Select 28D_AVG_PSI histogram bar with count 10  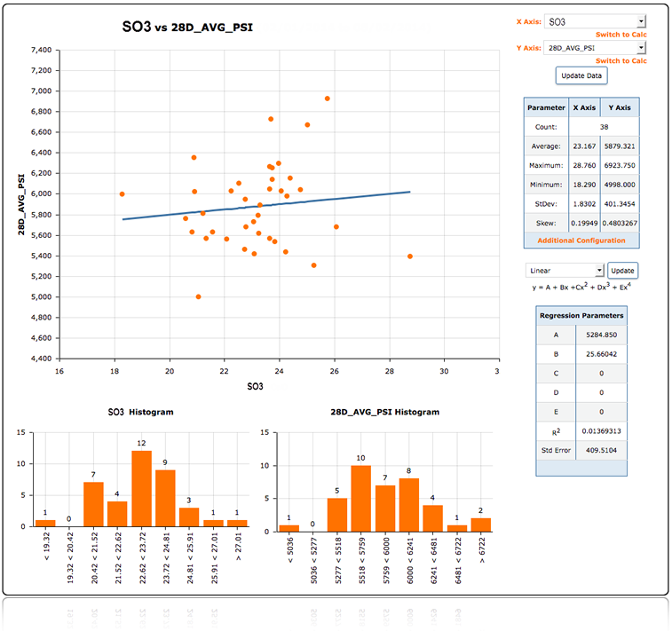(360, 495)
